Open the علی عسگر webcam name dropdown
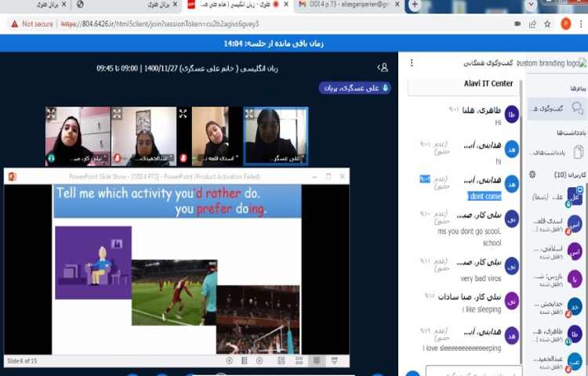This screenshot has height=376, width=588. click(286, 159)
